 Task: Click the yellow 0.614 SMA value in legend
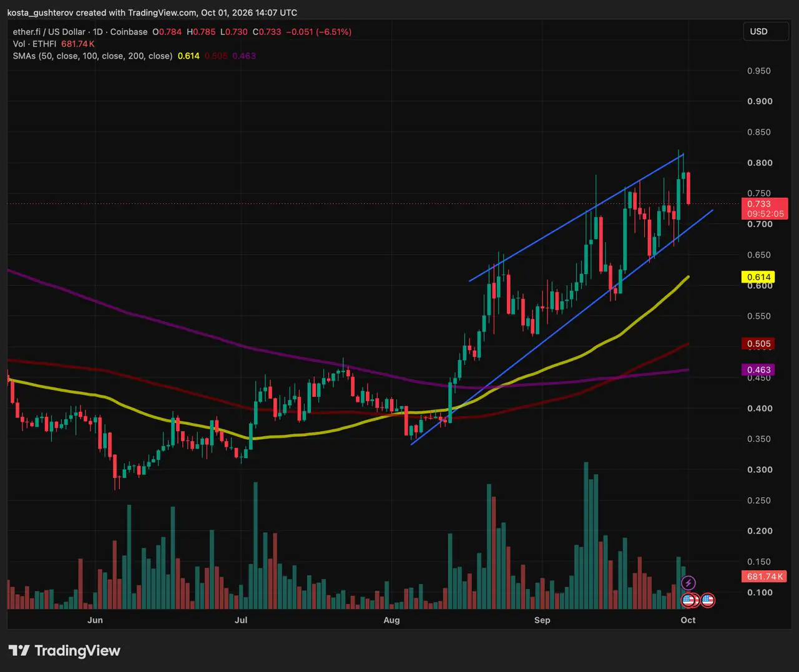(189, 56)
